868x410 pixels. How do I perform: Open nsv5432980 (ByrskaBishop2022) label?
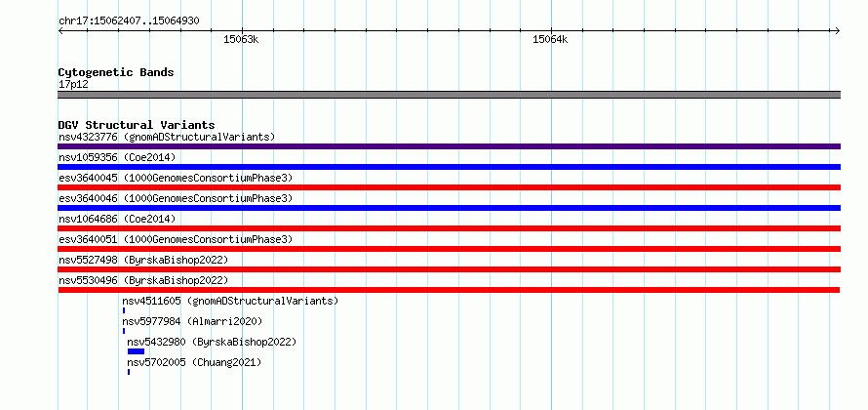212,342
